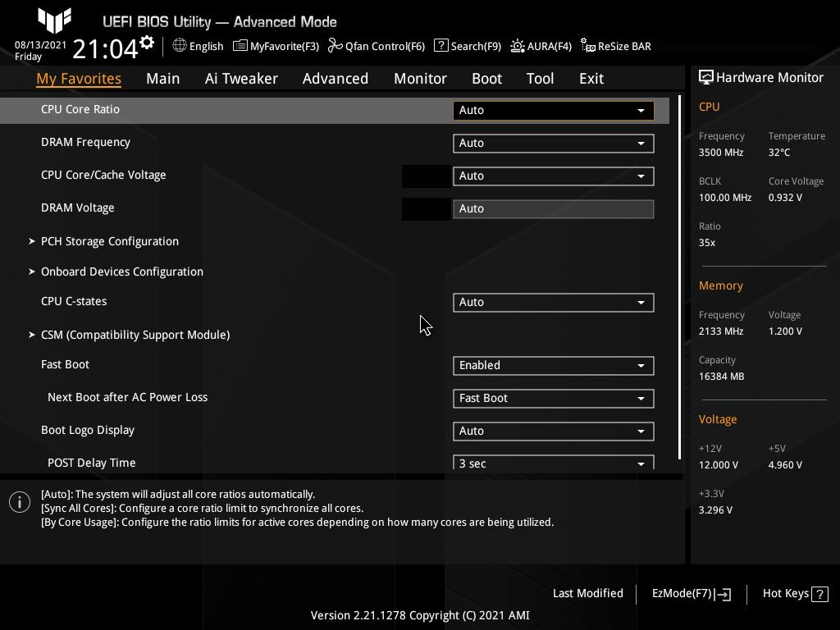Click the DRAM Voltage Auto input field

pyautogui.click(x=554, y=209)
